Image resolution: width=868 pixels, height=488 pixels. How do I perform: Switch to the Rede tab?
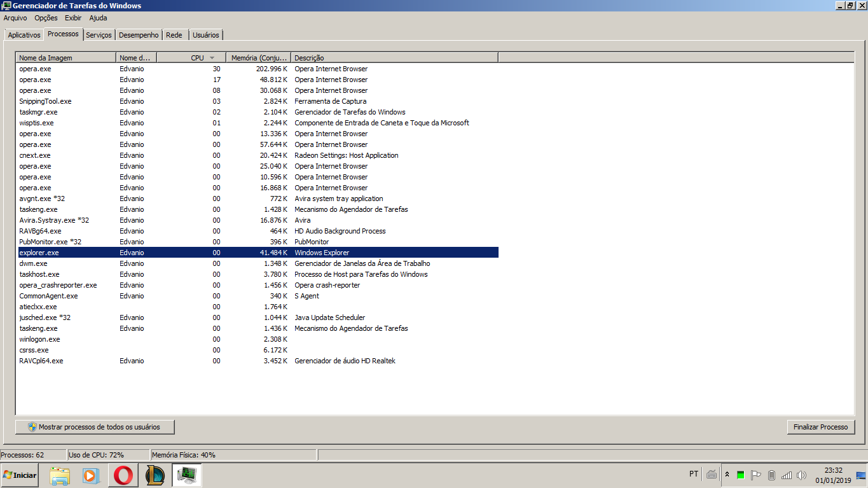coord(174,35)
